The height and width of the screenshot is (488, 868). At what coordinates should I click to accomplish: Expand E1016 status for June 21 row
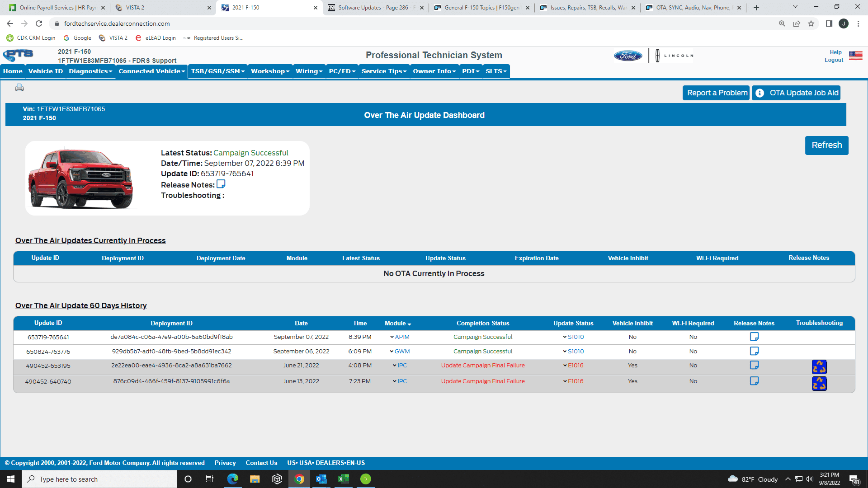click(x=565, y=366)
